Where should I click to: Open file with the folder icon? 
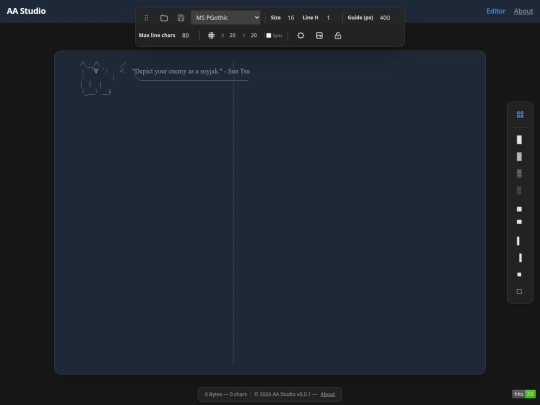coord(164,18)
